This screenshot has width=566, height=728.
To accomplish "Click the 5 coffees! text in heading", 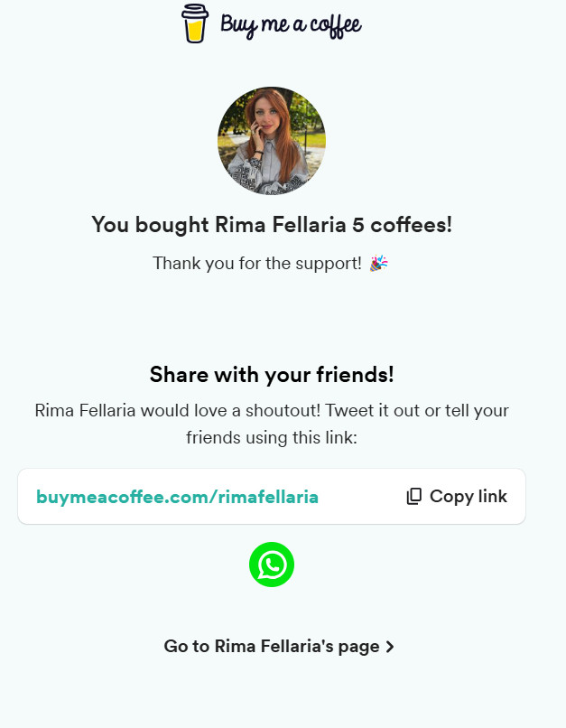I will [402, 225].
